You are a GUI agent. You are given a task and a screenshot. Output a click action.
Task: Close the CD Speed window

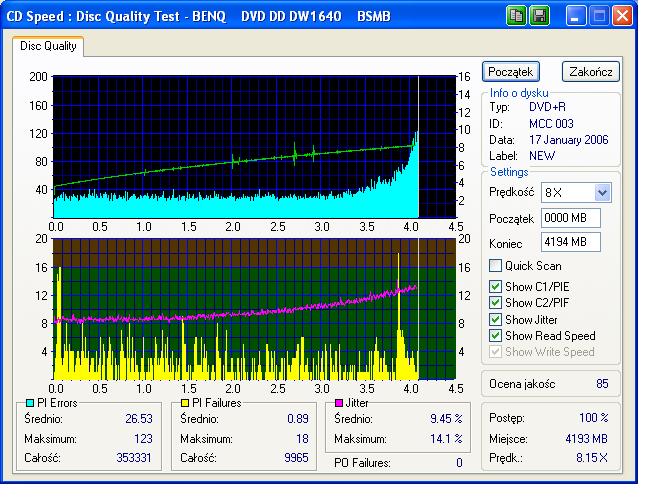[622, 16]
